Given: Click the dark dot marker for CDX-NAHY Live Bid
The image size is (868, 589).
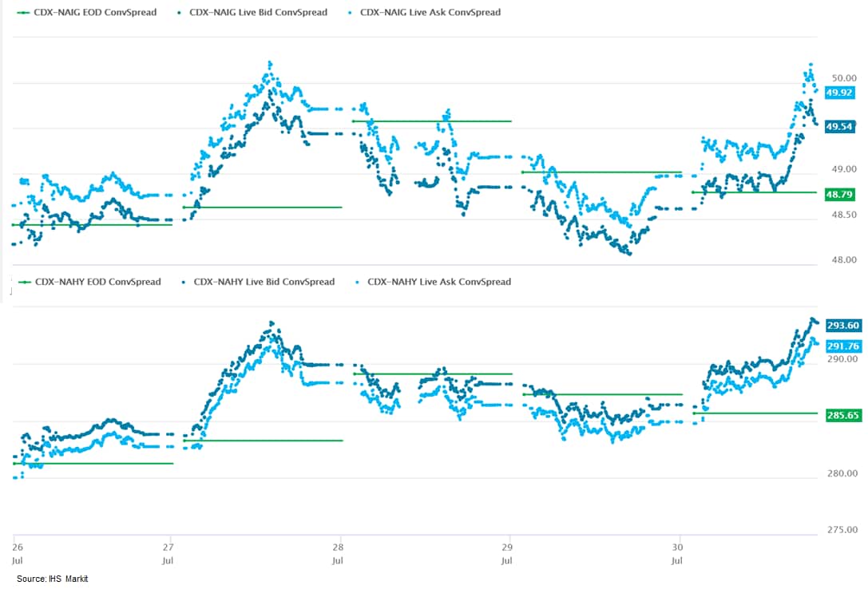Looking at the screenshot, I should [x=184, y=282].
